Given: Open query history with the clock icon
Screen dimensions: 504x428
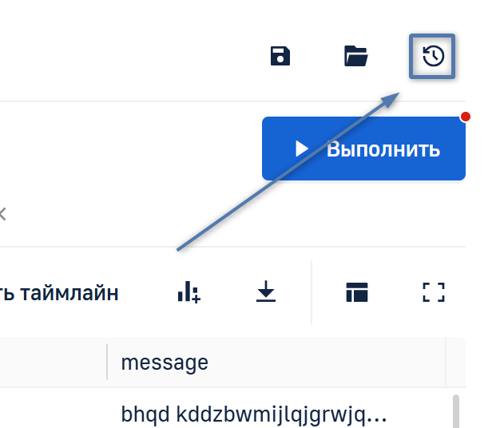Looking at the screenshot, I should coord(433,56).
